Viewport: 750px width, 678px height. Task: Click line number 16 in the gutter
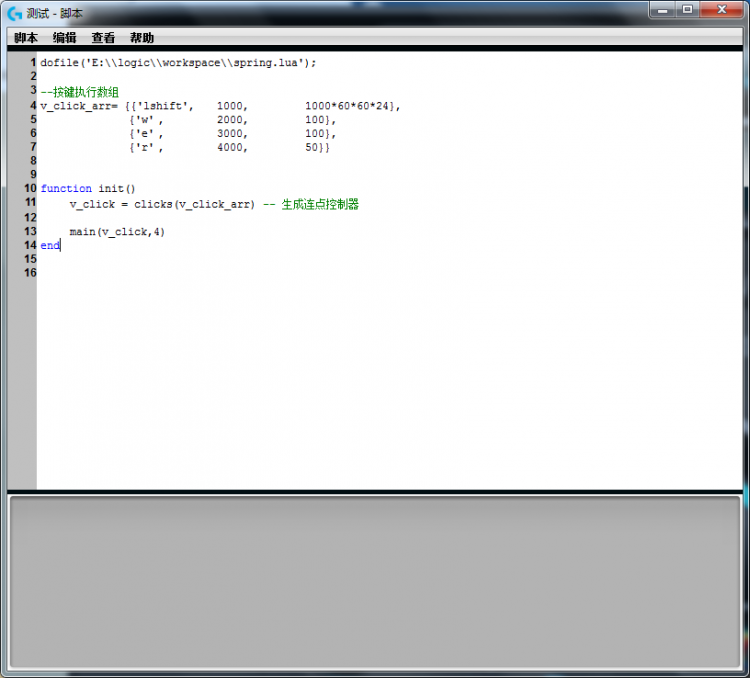coord(29,272)
